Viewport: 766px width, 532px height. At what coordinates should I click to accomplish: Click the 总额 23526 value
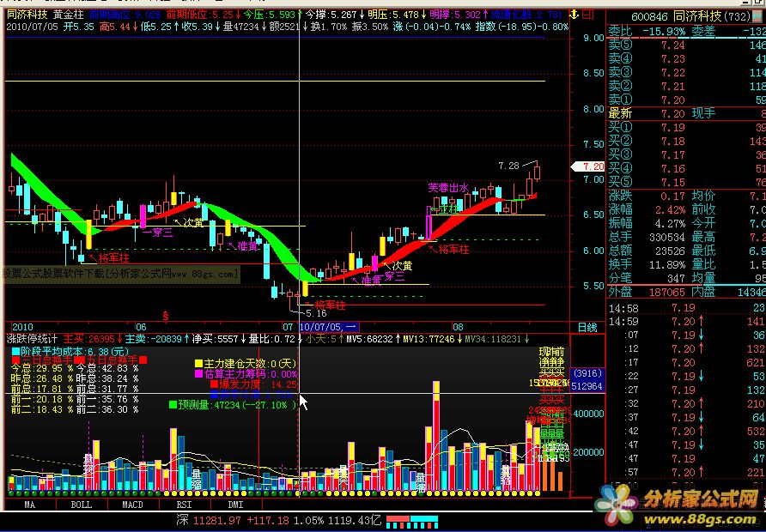670,251
